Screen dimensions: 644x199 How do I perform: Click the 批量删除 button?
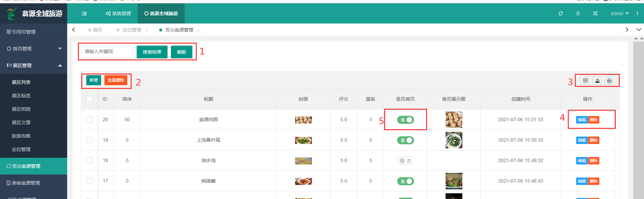[x=116, y=80]
